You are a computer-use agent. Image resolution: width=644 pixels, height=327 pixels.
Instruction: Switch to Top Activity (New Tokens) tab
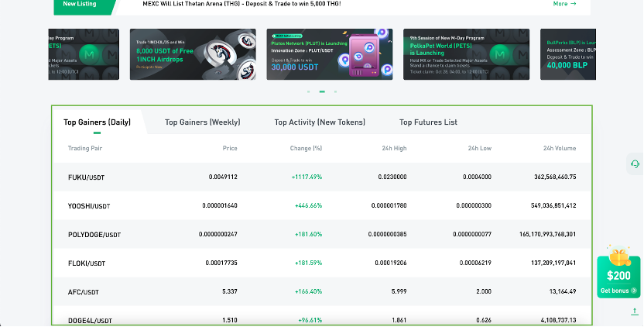point(320,122)
